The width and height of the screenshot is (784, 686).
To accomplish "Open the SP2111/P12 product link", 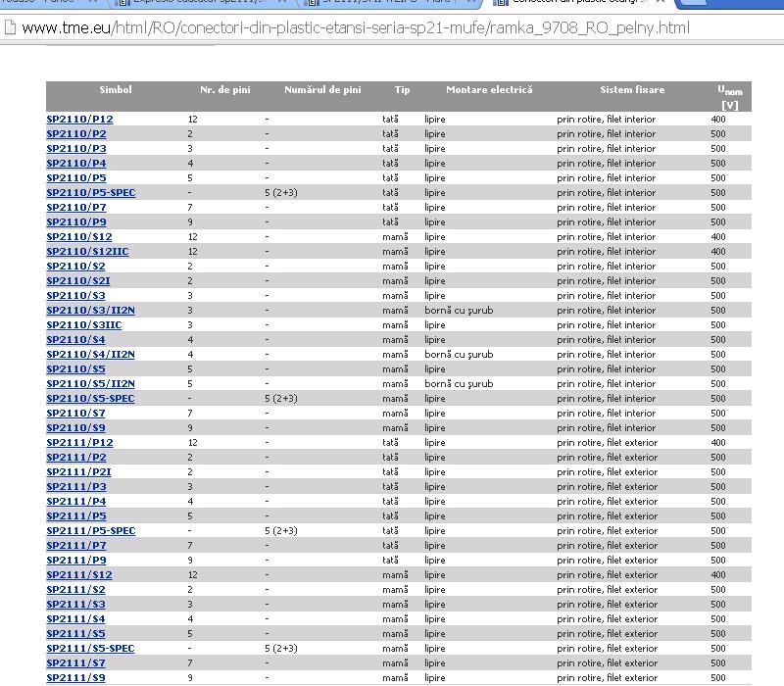I will (x=80, y=443).
